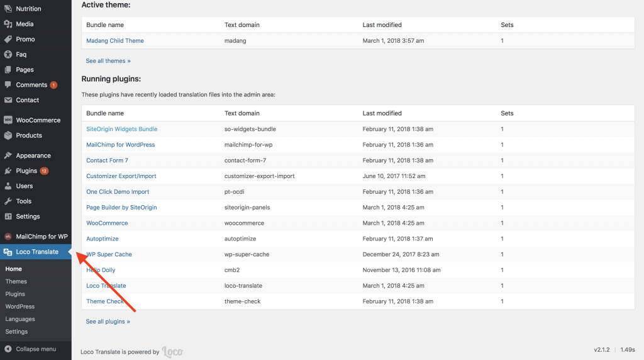Open the Theme Check bundle
This screenshot has width=644, height=360.
pyautogui.click(x=105, y=301)
